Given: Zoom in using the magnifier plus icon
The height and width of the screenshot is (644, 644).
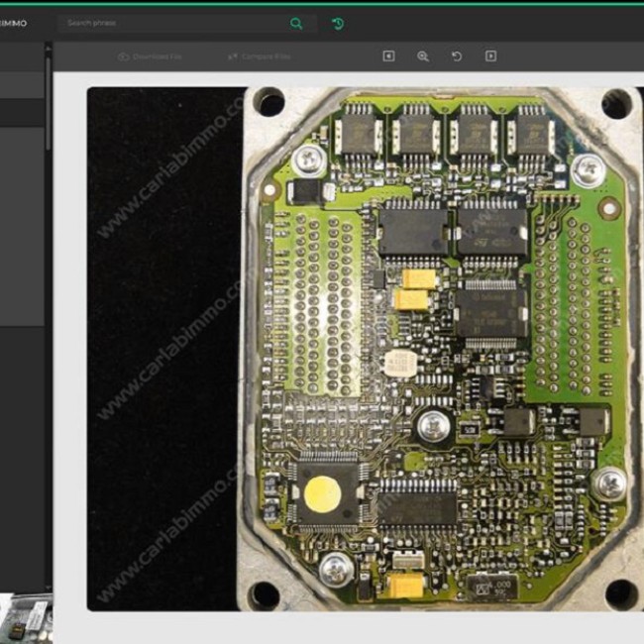Looking at the screenshot, I should pos(423,56).
